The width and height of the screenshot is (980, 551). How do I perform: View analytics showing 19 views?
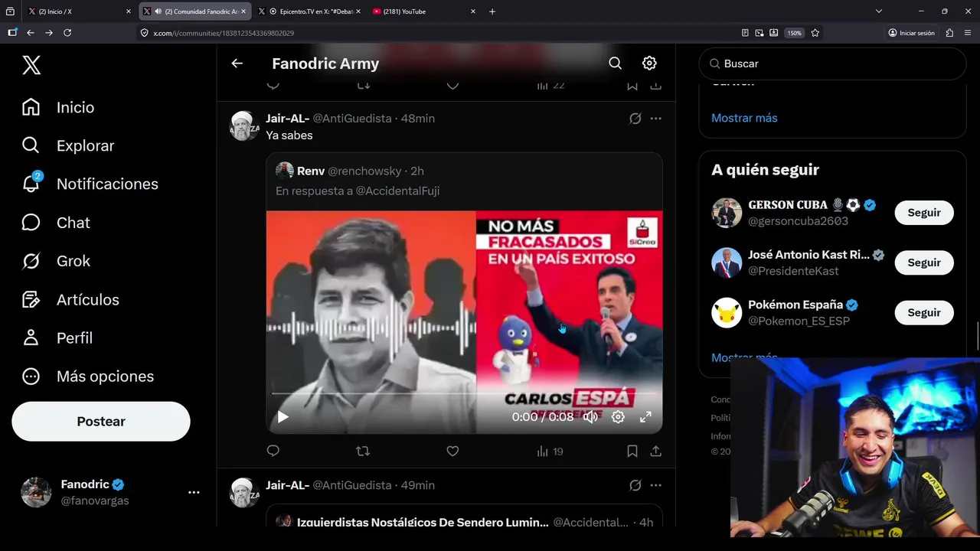[x=550, y=452]
